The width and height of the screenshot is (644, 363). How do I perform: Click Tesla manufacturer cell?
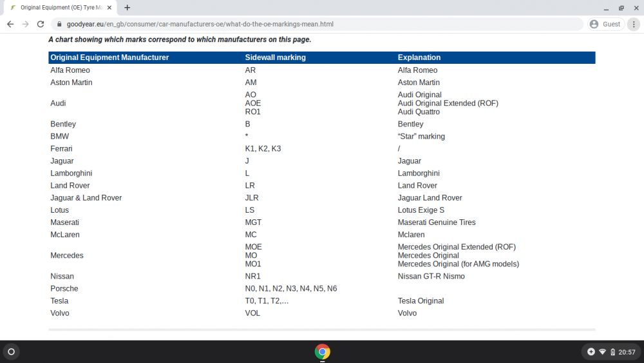coord(59,301)
